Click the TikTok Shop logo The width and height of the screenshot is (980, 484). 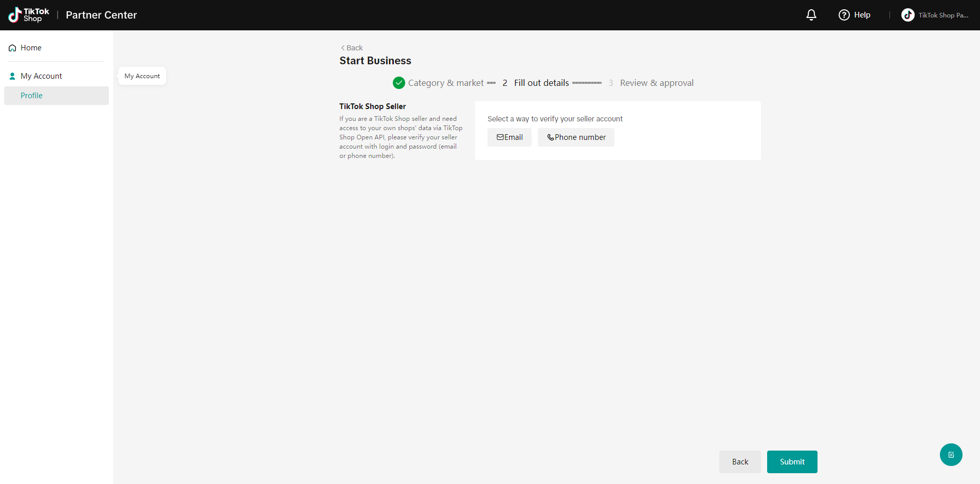(x=29, y=15)
